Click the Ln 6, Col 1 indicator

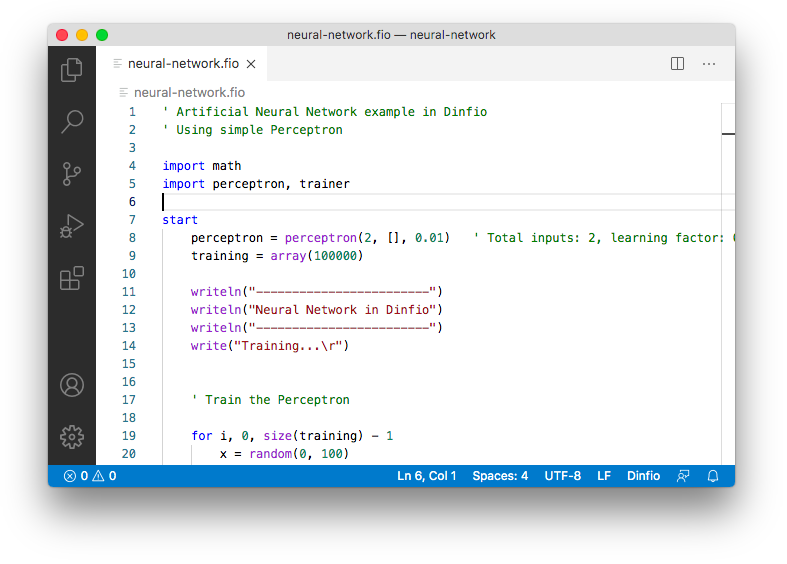click(426, 476)
